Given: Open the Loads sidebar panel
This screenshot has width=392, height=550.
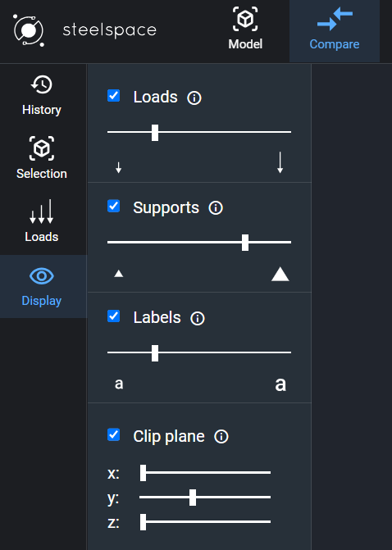Looking at the screenshot, I should click(x=42, y=221).
